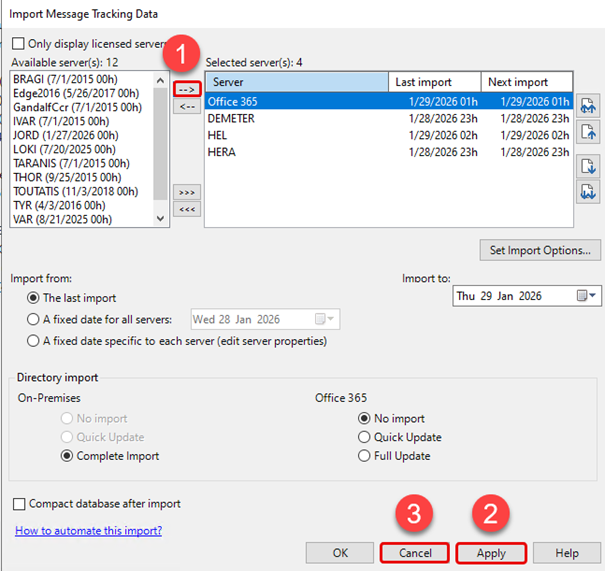This screenshot has width=605, height=571.
Task: Click the available servers scrollbar down arrow
Action: point(160,218)
